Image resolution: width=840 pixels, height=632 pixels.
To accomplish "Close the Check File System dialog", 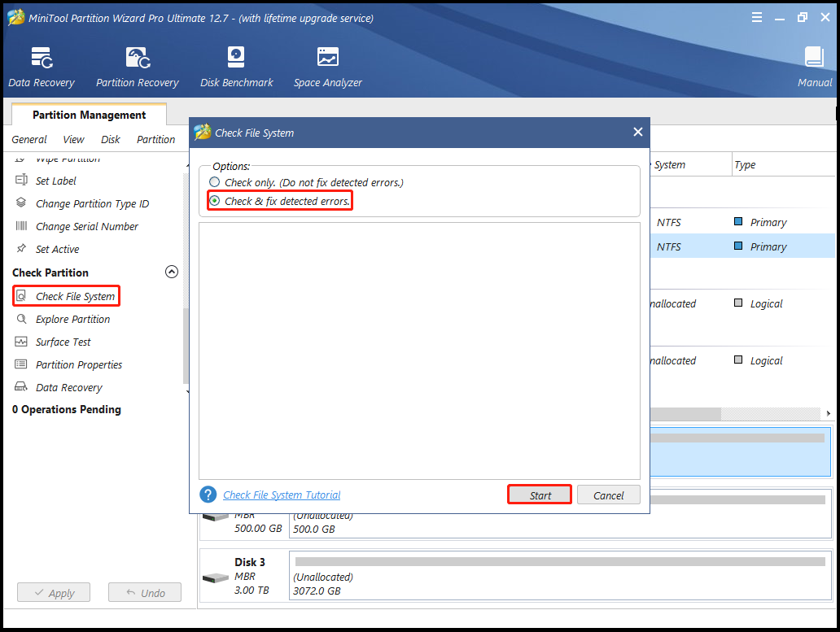I will [637, 132].
